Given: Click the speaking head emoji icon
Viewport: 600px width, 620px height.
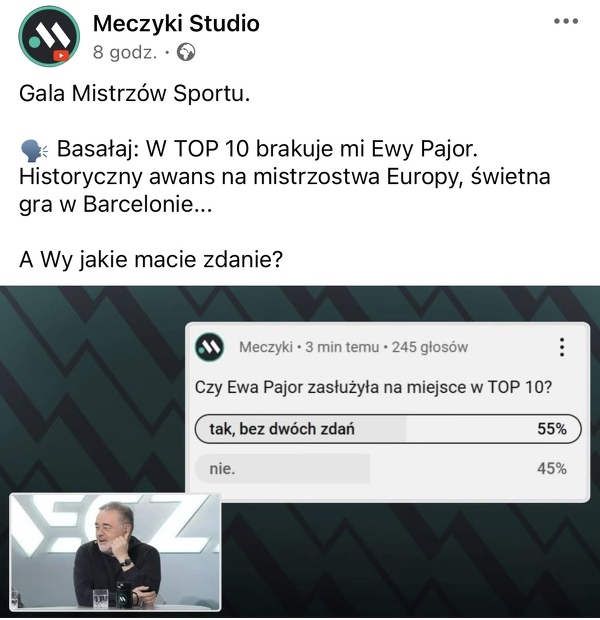Looking at the screenshot, I should (34, 151).
